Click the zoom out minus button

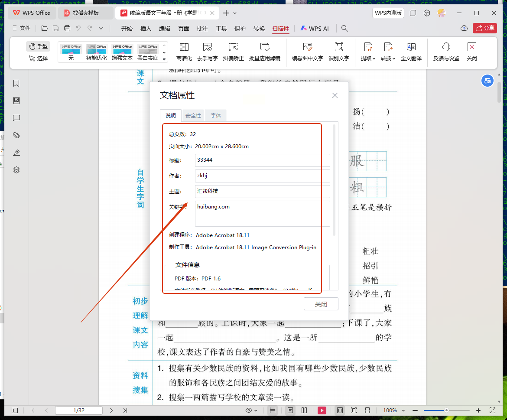click(415, 410)
